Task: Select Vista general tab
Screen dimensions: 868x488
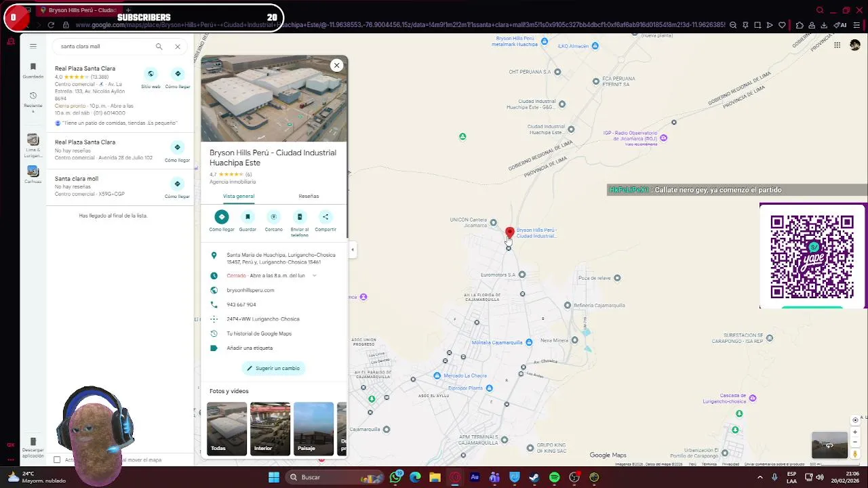Action: click(x=239, y=196)
